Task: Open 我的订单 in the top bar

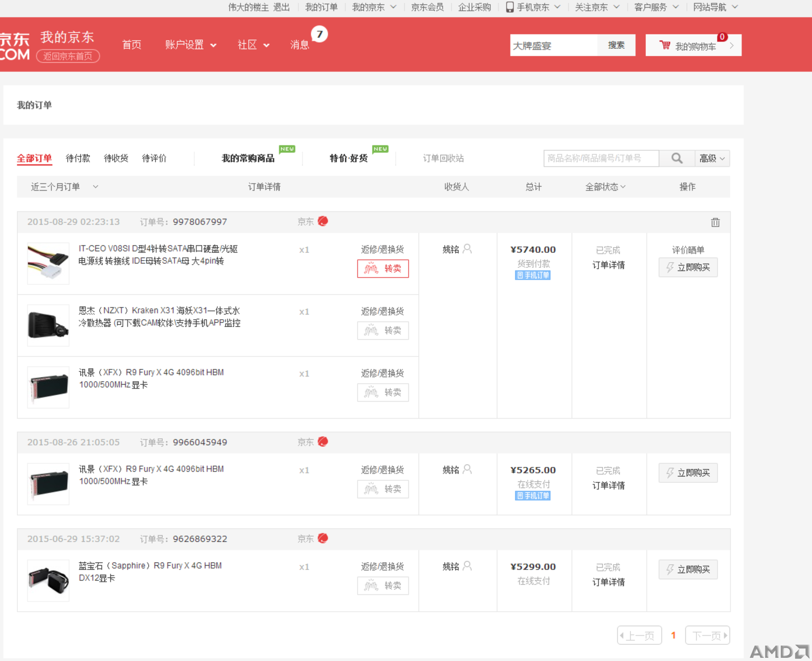Action: point(321,7)
